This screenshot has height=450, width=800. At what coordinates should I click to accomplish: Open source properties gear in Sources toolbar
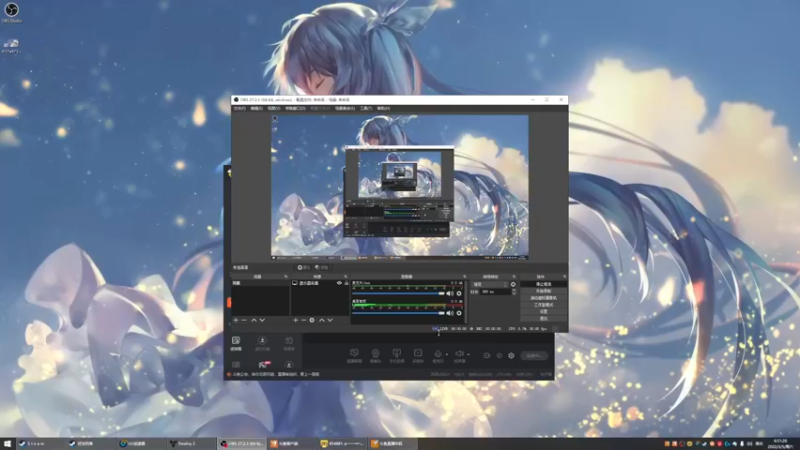click(312, 320)
